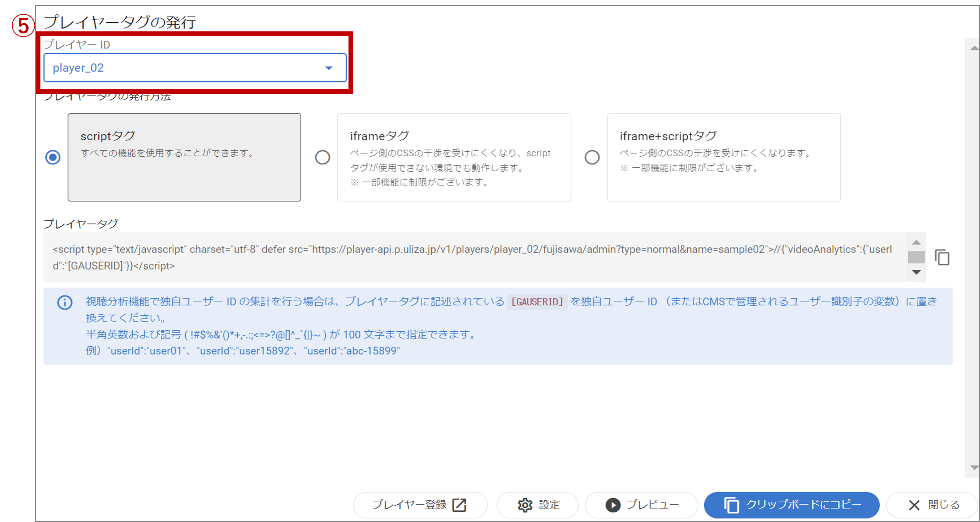
Task: Select the iframe+scriptタグ radio button
Action: coord(592,157)
